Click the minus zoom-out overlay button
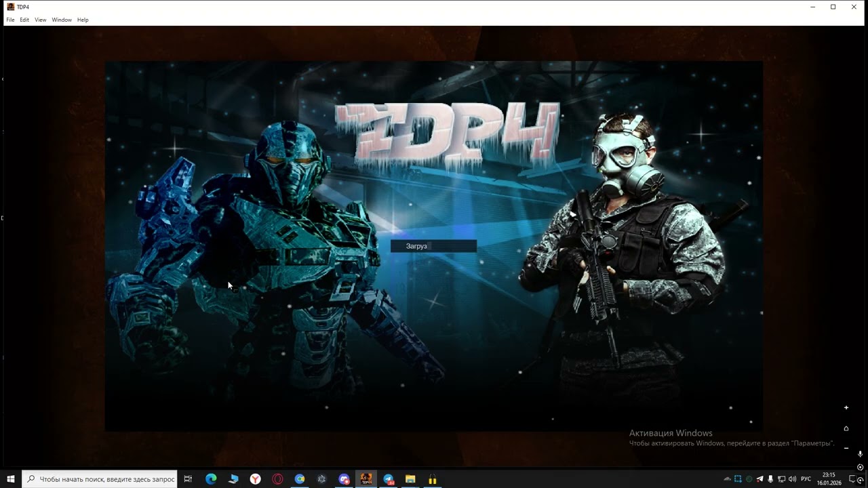Viewport: 868px width, 488px height. 846,448
